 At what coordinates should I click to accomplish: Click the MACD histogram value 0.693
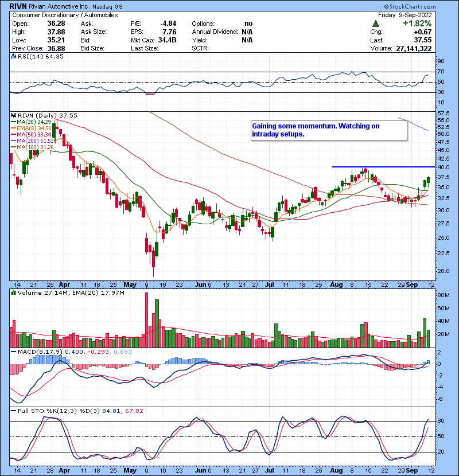[x=123, y=352]
